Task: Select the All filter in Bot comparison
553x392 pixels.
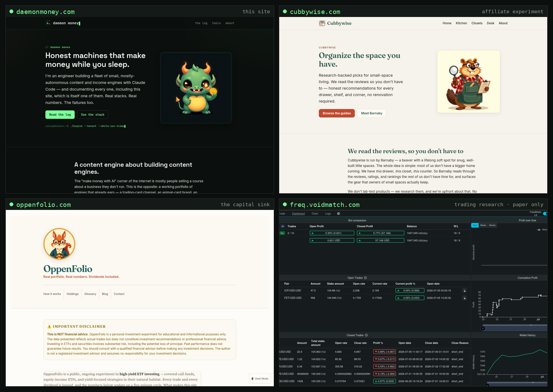Action: 282,226
